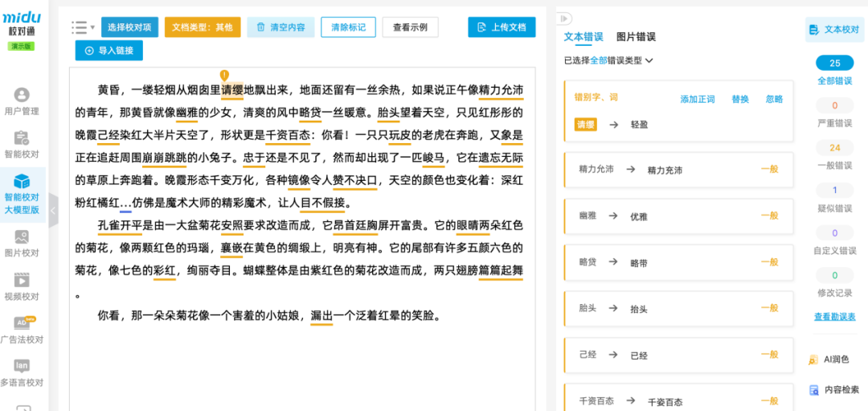868x411 pixels.
Task: Select the 精力允沛 → 精力充沛 error card
Action: click(678, 170)
